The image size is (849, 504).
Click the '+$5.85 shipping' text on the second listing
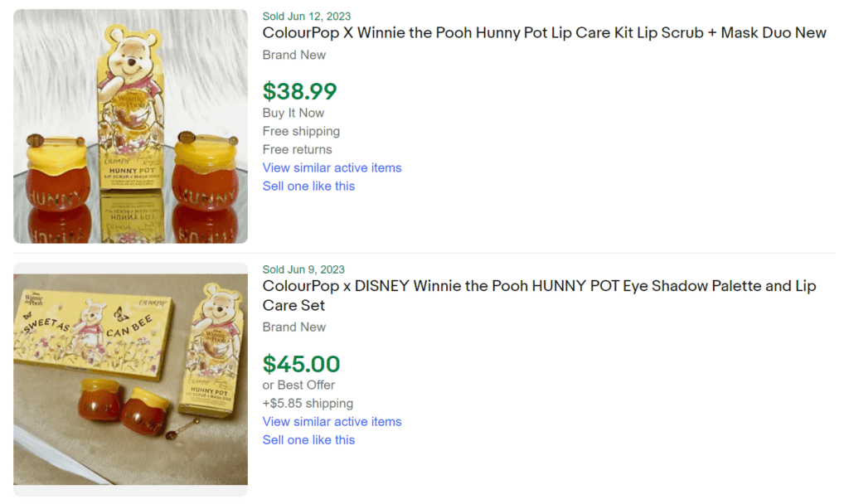308,403
